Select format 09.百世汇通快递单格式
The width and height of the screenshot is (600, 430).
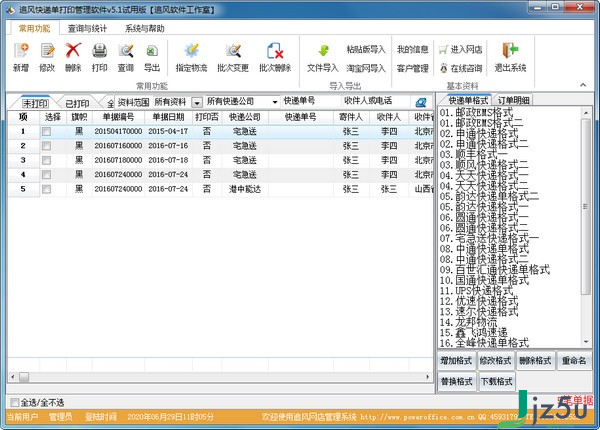click(494, 270)
